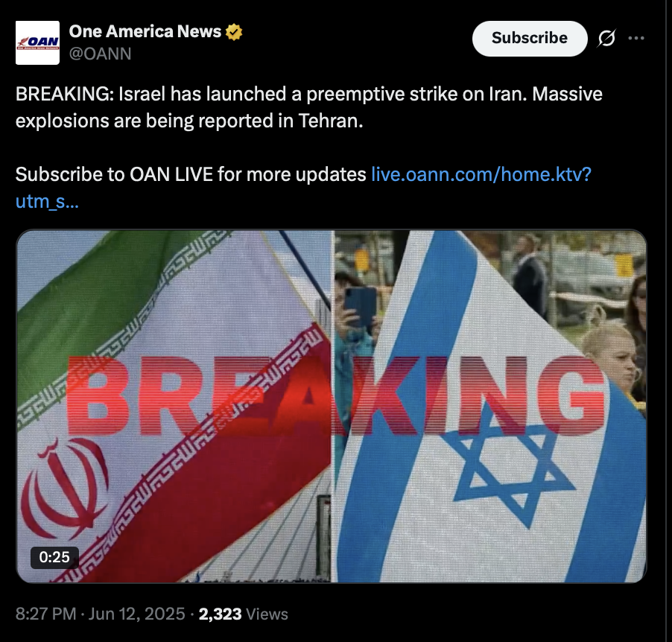Click the 0:25 video duration badge
This screenshot has width=672, height=642.
pyautogui.click(x=54, y=557)
